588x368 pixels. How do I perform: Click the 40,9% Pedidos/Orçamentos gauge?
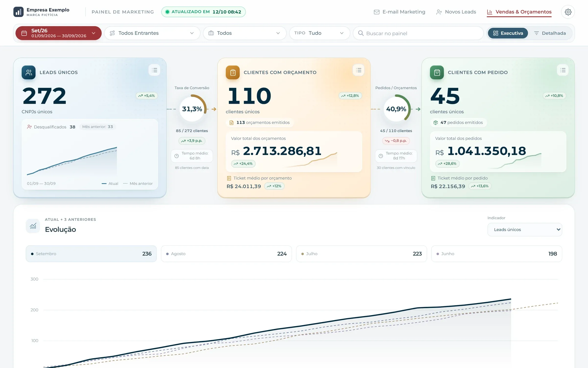coord(396,109)
